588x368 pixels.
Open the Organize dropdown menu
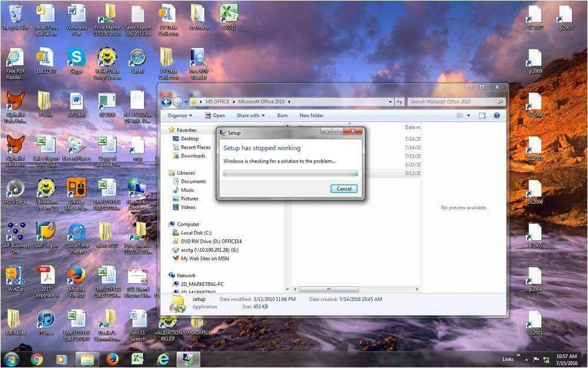pyautogui.click(x=179, y=115)
